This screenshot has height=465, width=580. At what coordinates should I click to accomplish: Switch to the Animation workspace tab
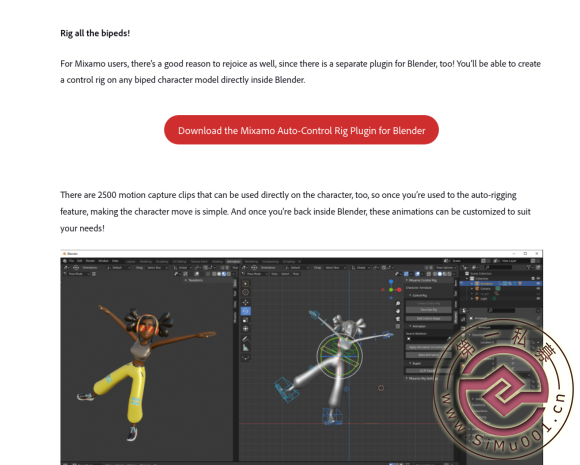233,261
